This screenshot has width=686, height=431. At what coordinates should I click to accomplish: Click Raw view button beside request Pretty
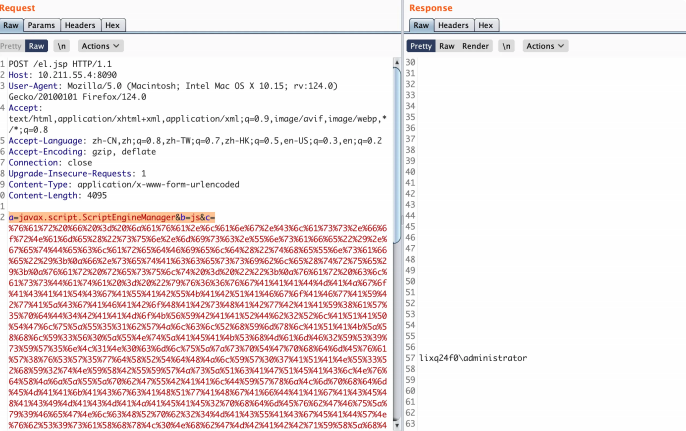pos(36,46)
